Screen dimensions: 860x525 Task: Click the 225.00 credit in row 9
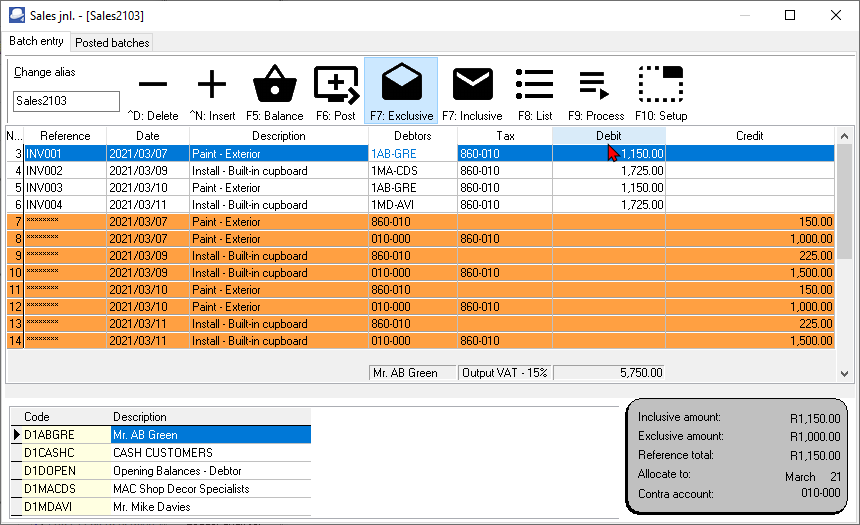tap(750, 256)
